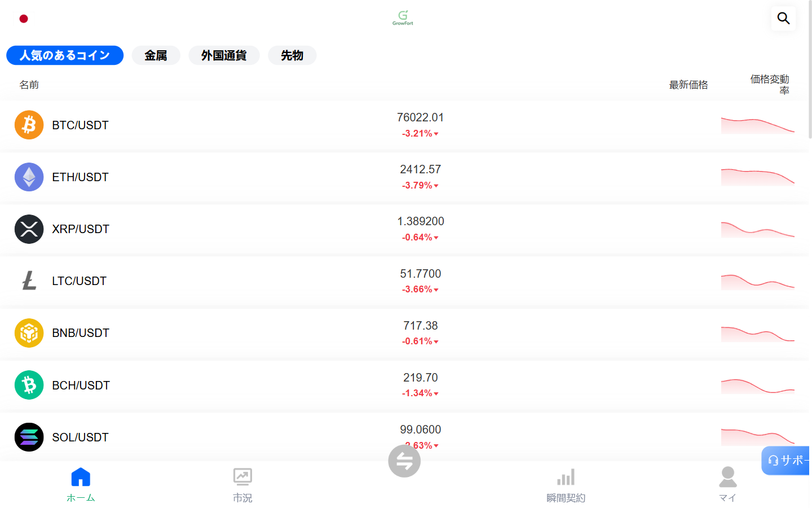Click the XRP coin icon
This screenshot has height=508, width=812.
click(x=29, y=229)
